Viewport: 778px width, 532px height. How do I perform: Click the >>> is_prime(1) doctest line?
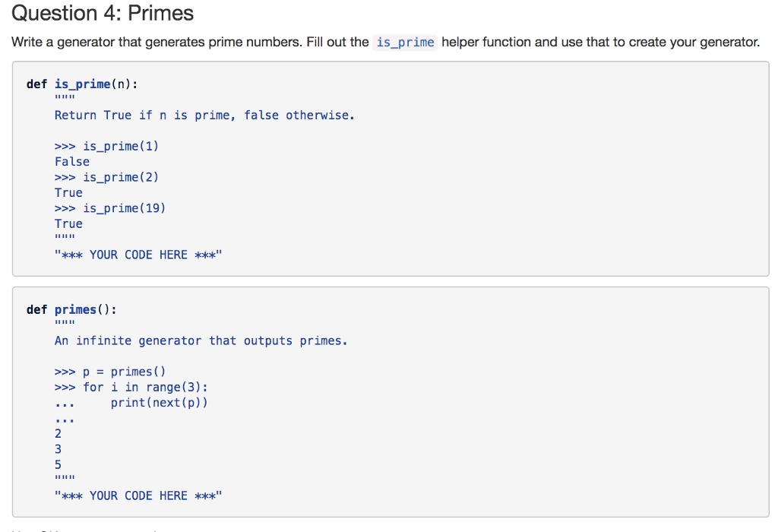click(x=106, y=147)
